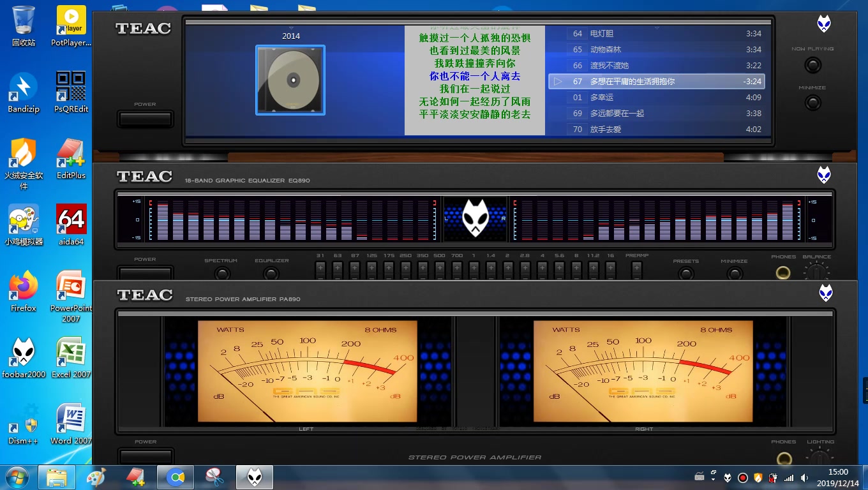Select the Bandizip desktop icon

click(x=24, y=93)
